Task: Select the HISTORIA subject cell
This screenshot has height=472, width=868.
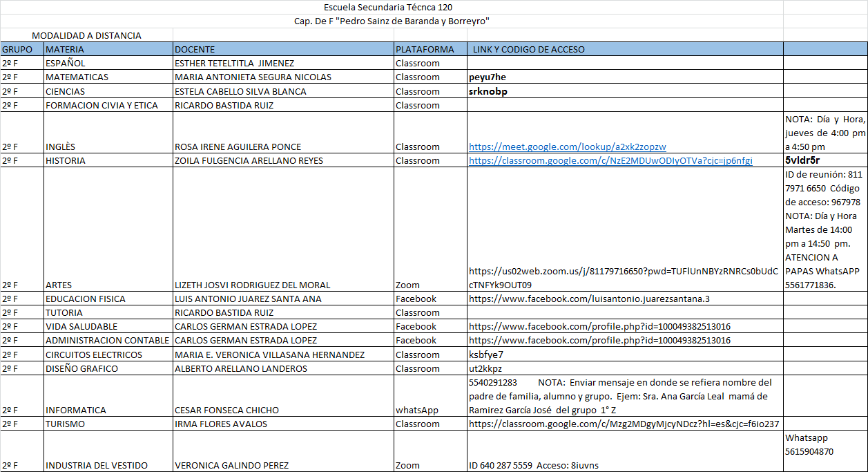Action: [108, 160]
